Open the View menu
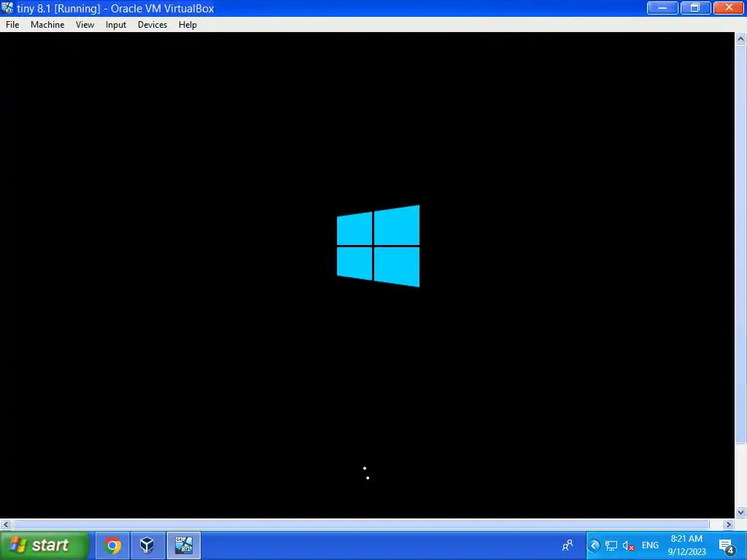This screenshot has width=747, height=560. (85, 25)
